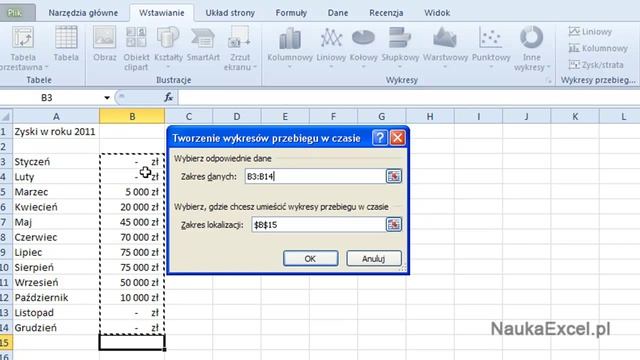Insert a PivotTable (Tabela przestawna)
640x360 pixels.
pos(23,48)
